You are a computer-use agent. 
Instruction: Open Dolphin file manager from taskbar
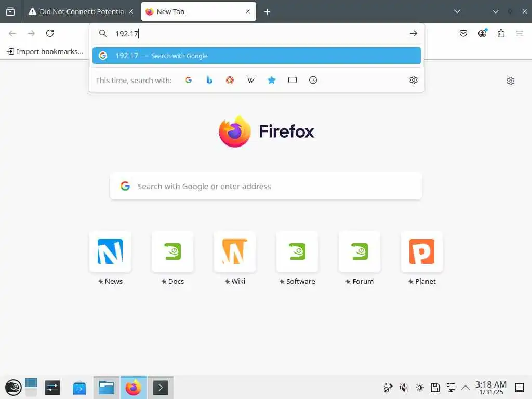(107, 388)
